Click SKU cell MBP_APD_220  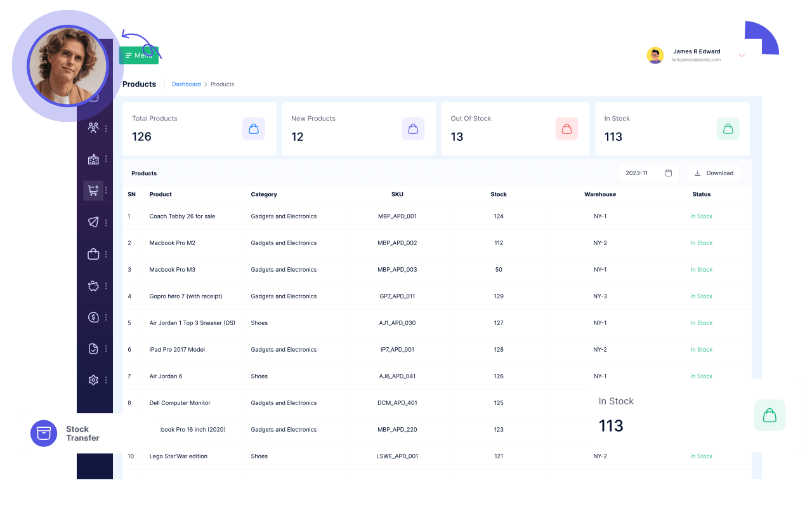coord(397,430)
